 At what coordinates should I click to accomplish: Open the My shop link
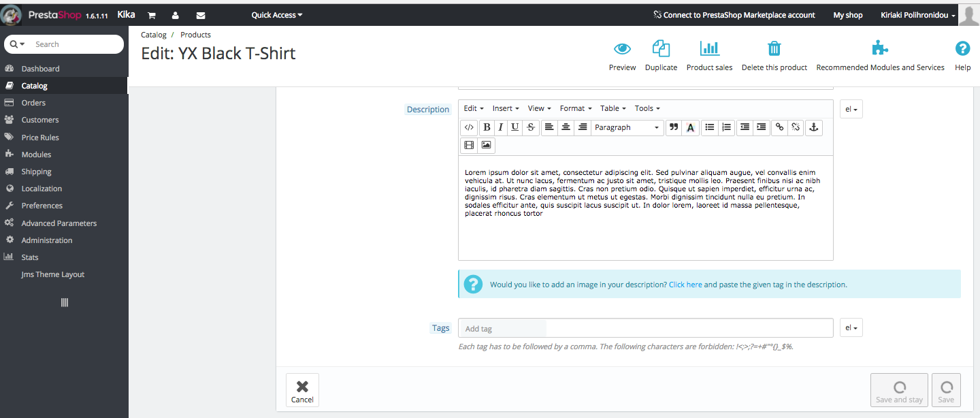click(x=848, y=15)
